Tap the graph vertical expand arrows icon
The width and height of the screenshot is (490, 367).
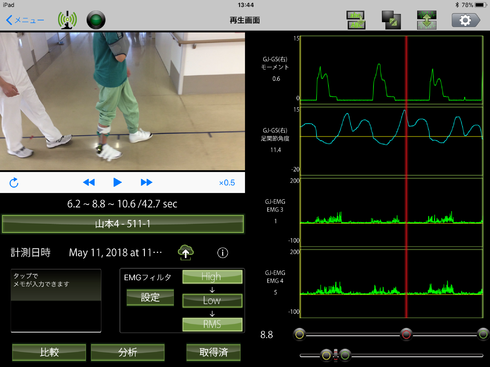click(x=427, y=20)
